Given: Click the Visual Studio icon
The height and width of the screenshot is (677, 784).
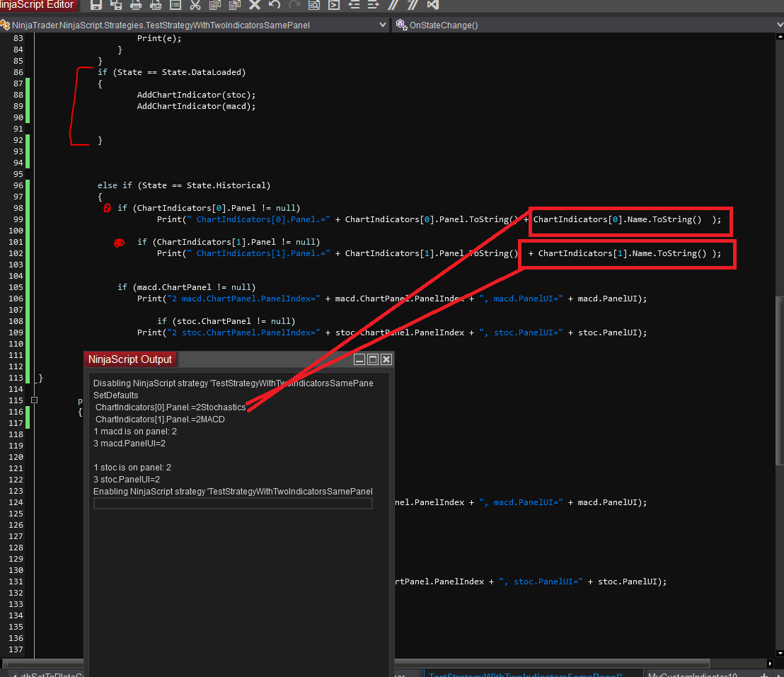Looking at the screenshot, I should click(x=433, y=5).
